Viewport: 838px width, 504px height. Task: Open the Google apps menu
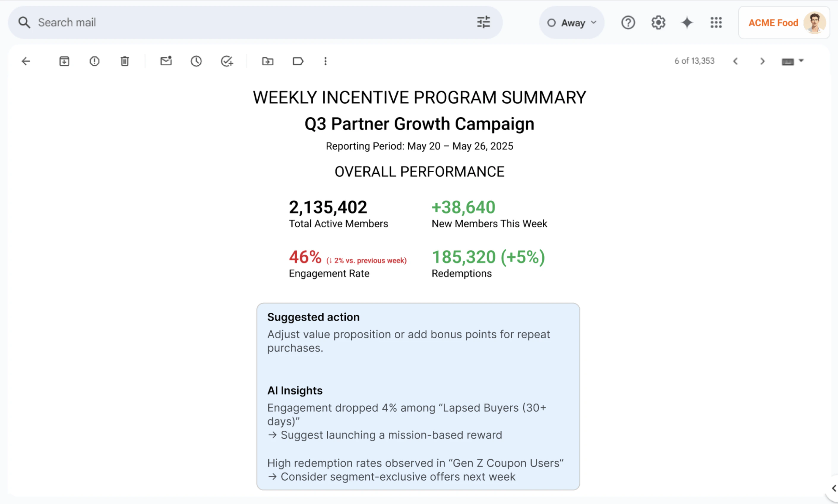click(716, 22)
